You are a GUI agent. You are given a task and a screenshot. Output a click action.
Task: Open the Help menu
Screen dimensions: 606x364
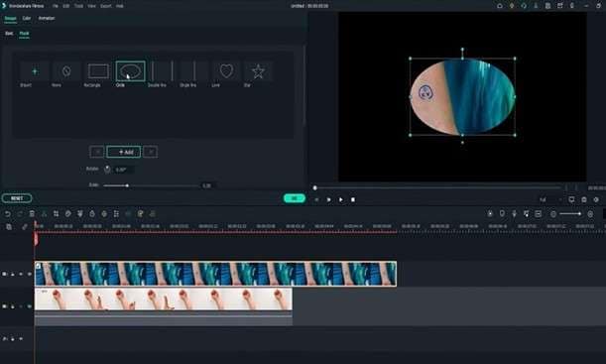click(119, 6)
